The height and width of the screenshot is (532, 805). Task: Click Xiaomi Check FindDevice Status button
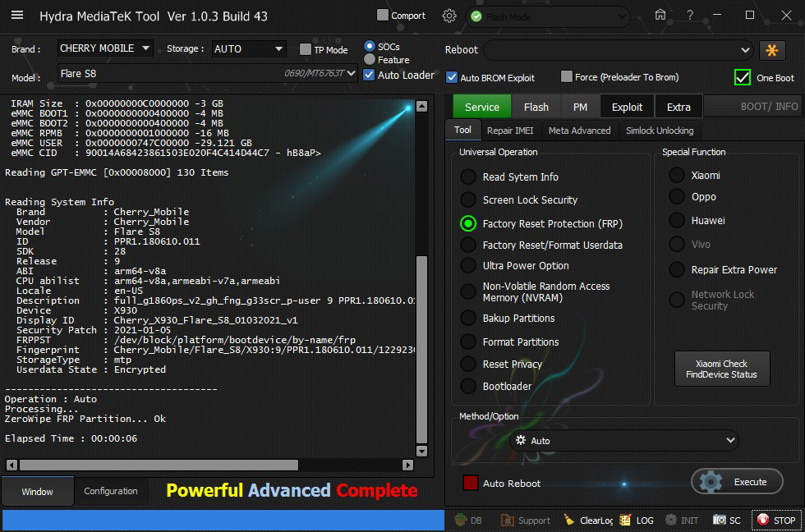click(x=721, y=369)
